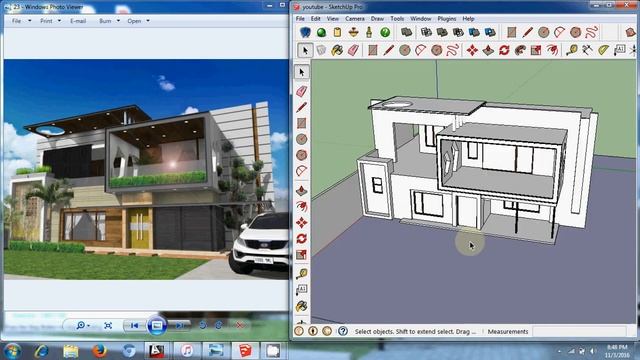This screenshot has height=360, width=640.
Task: Select the Outer Shell solid tool icon
Action: [x=407, y=32]
